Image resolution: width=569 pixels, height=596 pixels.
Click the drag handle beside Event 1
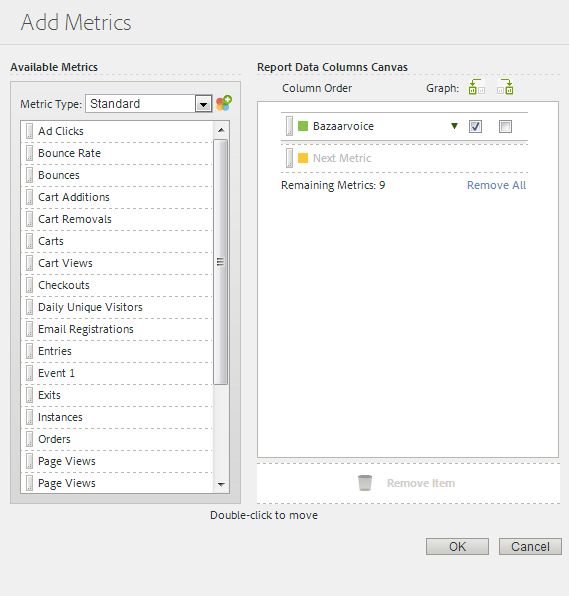coord(29,373)
